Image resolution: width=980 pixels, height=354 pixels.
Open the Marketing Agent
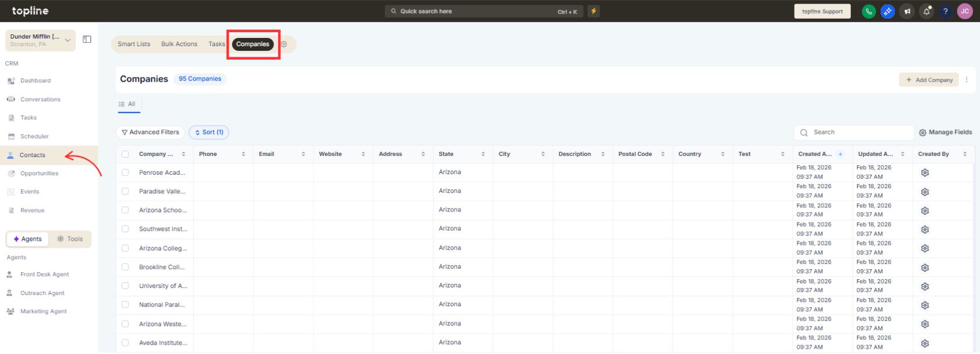tap(43, 311)
